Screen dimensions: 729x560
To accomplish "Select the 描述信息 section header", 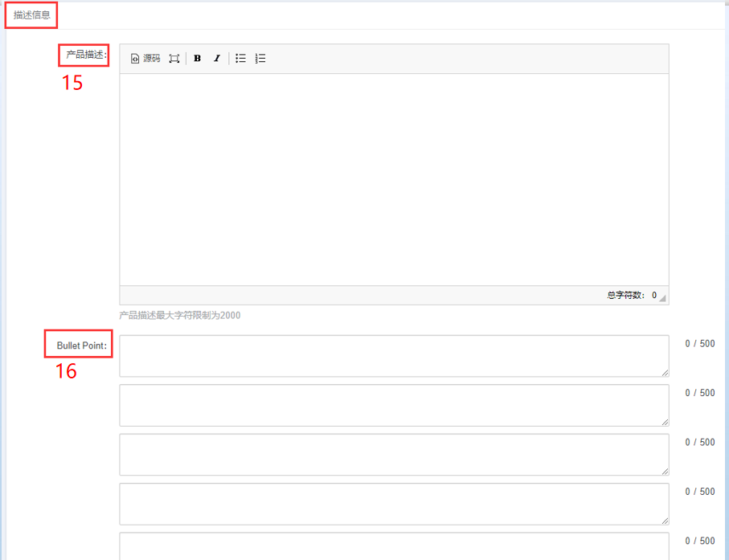I will coord(31,15).
